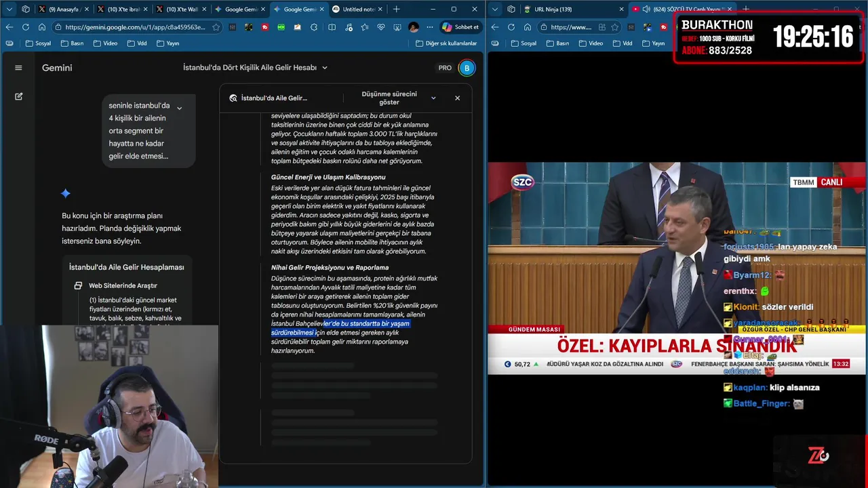Click the app-available icon in SÖZCÜ TV address bar

[x=602, y=27]
